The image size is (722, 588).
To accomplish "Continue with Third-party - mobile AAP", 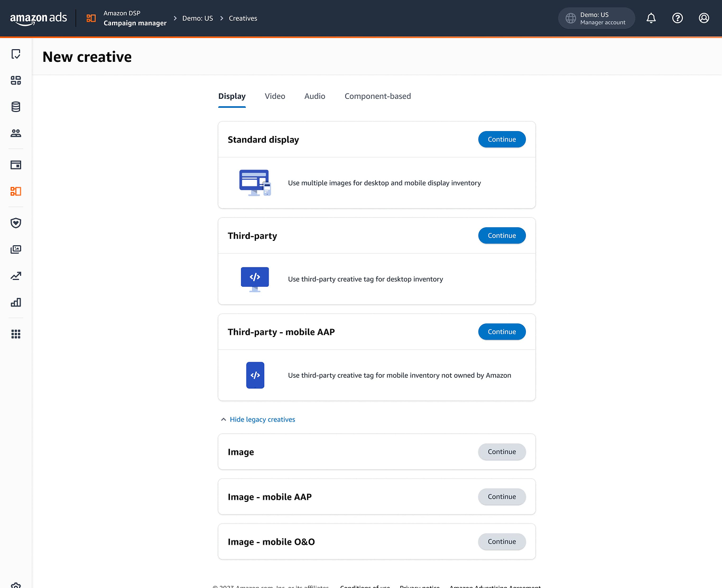I will click(502, 331).
